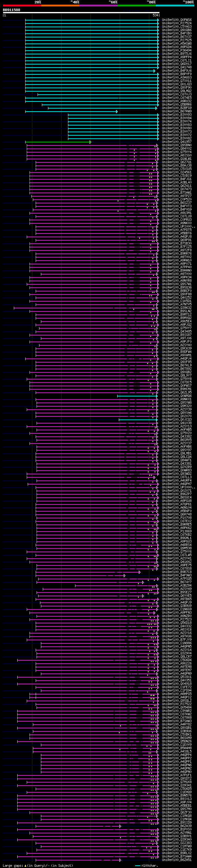The image size is (197, 868).
Task: Click the cyan alignment bar of UniRef100_Q0PWS6
Action: 92,20
